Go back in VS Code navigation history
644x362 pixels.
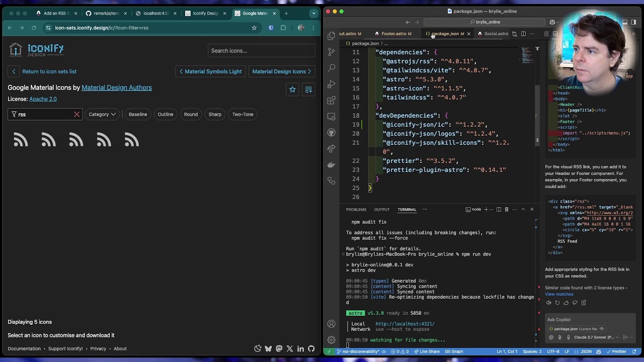click(408, 22)
